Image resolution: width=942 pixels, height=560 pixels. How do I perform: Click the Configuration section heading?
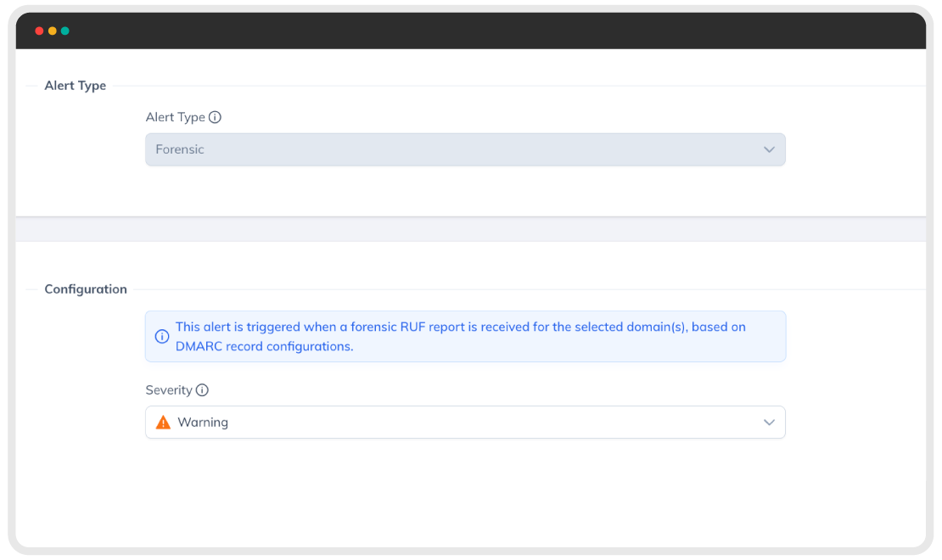point(86,289)
